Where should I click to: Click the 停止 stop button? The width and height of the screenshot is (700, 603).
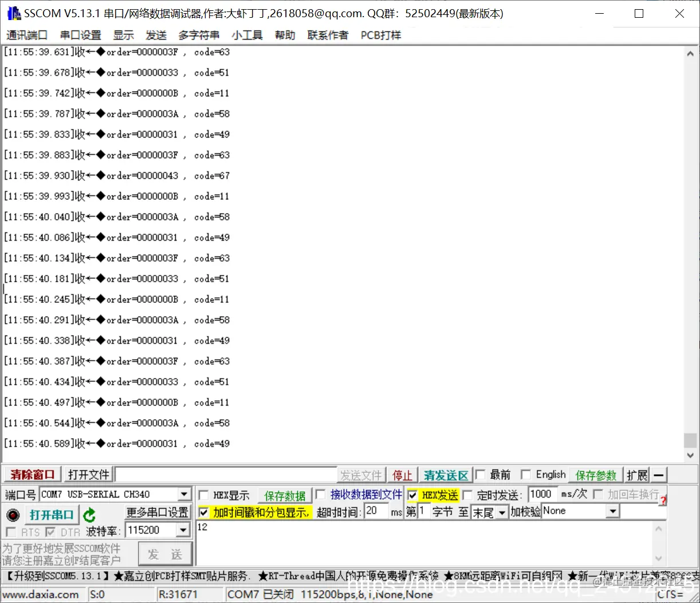402,475
